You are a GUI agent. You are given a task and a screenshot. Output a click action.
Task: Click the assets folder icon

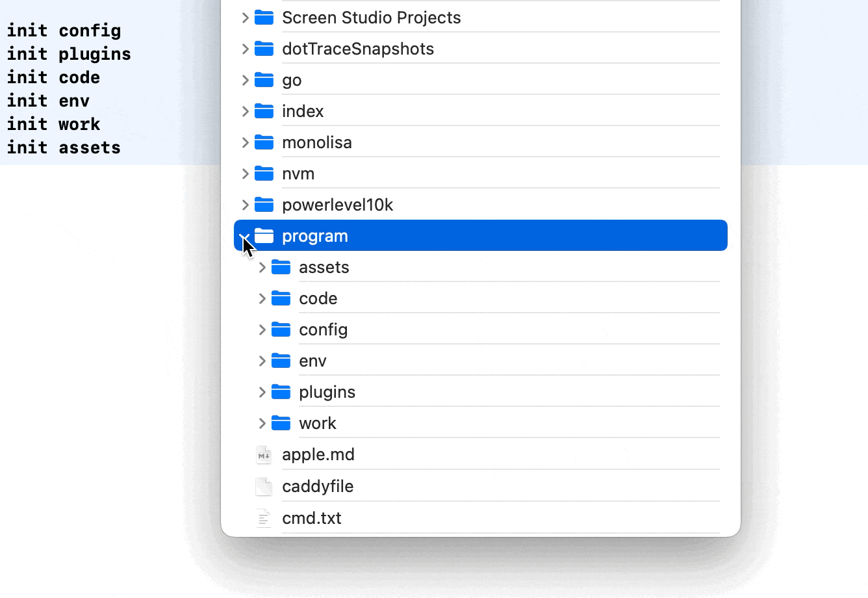tap(281, 267)
